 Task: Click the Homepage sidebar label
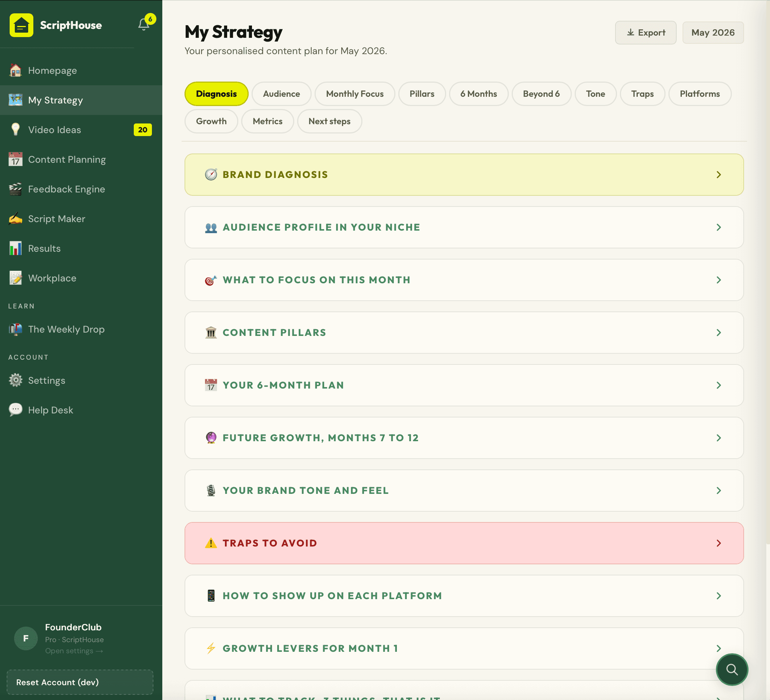[x=52, y=71]
